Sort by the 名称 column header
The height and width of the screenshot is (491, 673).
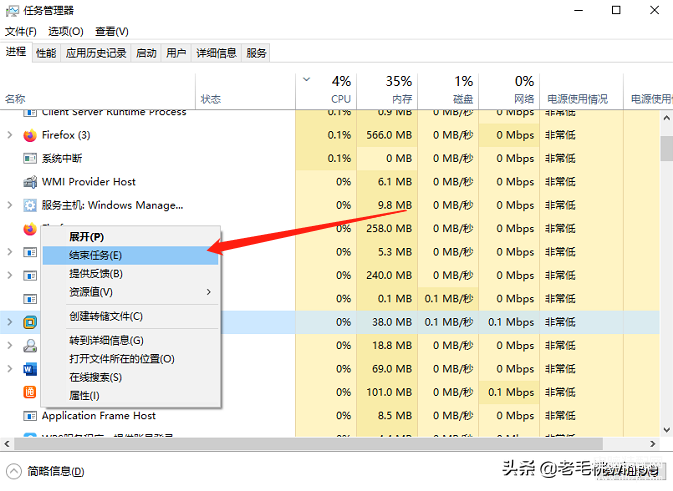click(x=98, y=91)
